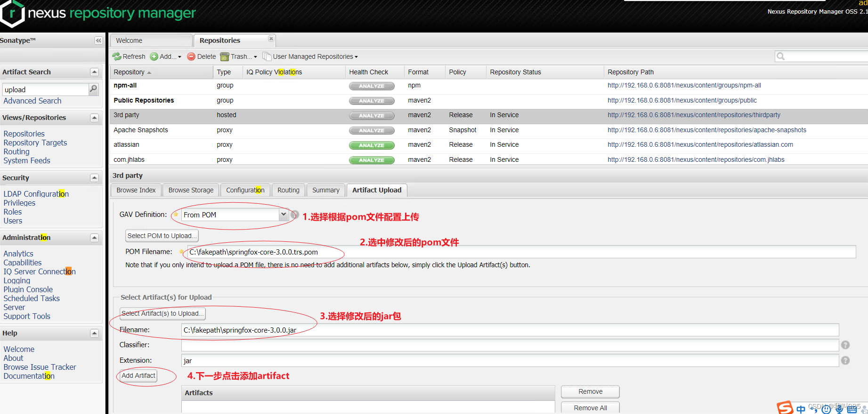The height and width of the screenshot is (414, 868).
Task: Click the red Delete icon
Action: [191, 56]
